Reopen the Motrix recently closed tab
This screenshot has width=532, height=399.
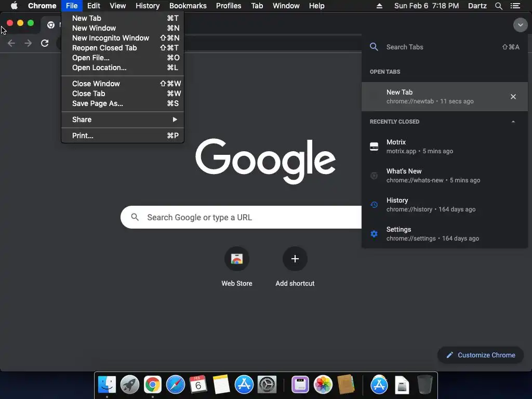(445, 147)
